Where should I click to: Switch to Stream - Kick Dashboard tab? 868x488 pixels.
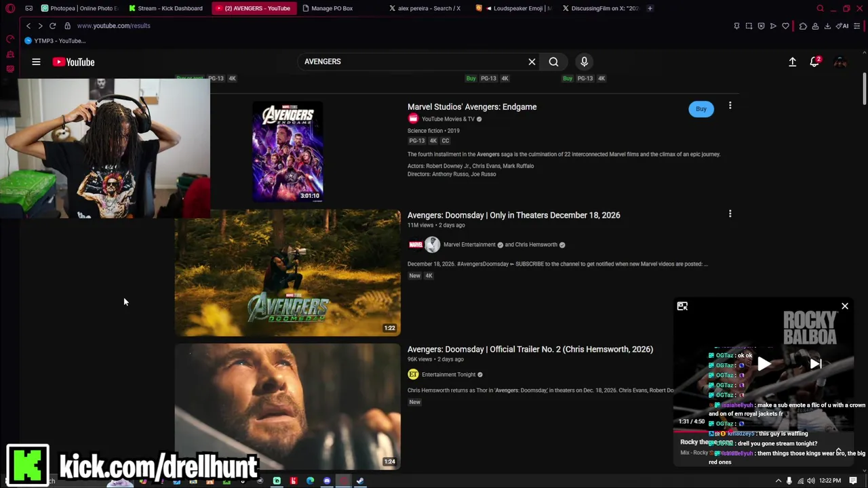click(x=166, y=8)
